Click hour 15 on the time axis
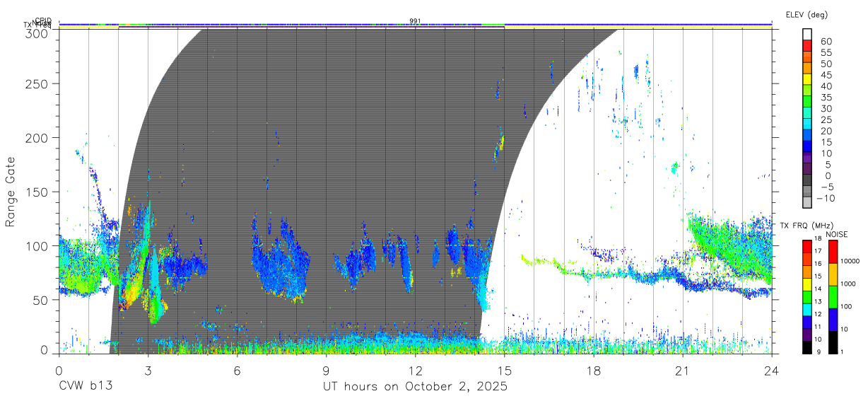868x401 pixels. point(504,370)
